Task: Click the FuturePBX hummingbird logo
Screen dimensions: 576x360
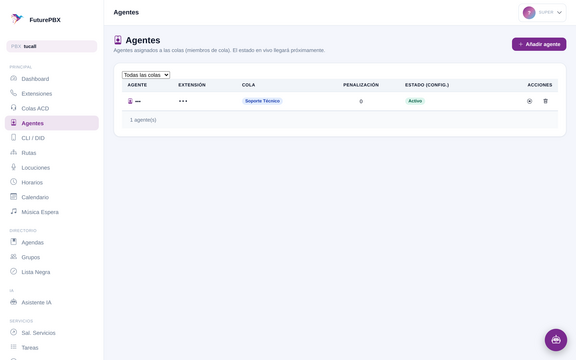Action: pyautogui.click(x=17, y=18)
